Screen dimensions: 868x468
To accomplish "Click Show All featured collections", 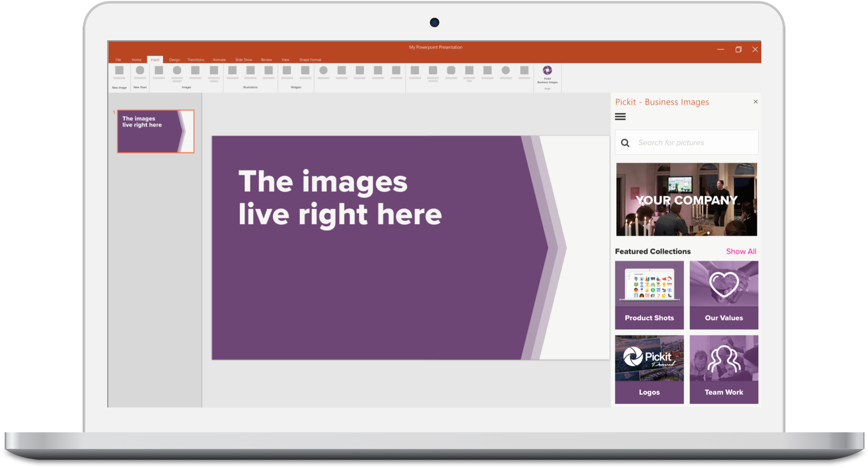I will (x=741, y=251).
